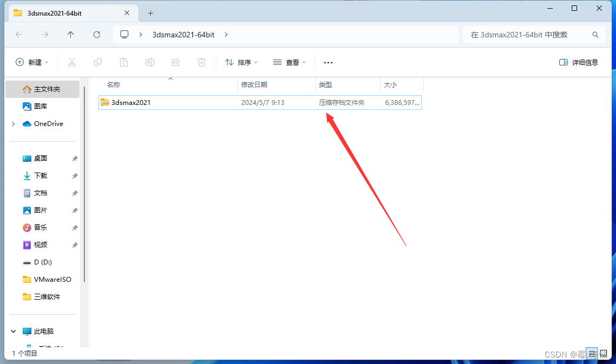Refresh the current folder
Screen dimensions: 616x364
[97, 35]
